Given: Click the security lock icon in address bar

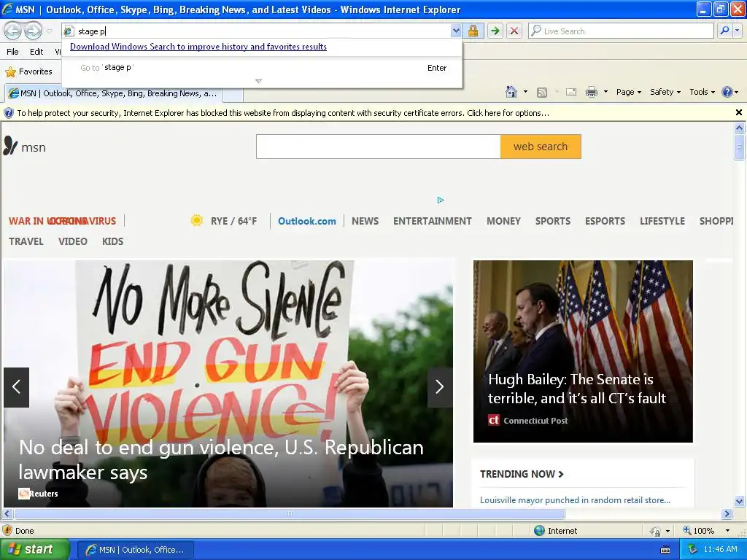Looking at the screenshot, I should click(473, 31).
